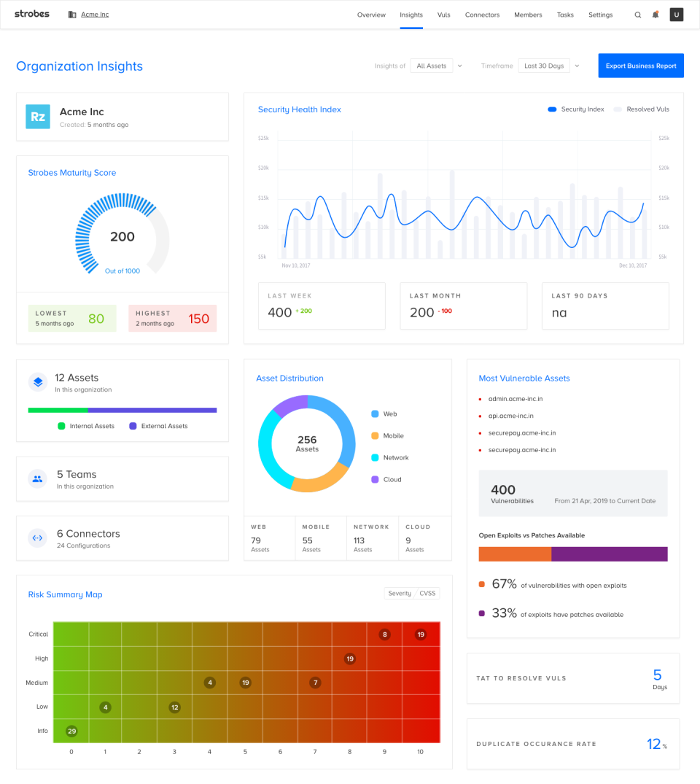The image size is (700, 784).
Task: Click the Teams people icon
Action: (37, 478)
